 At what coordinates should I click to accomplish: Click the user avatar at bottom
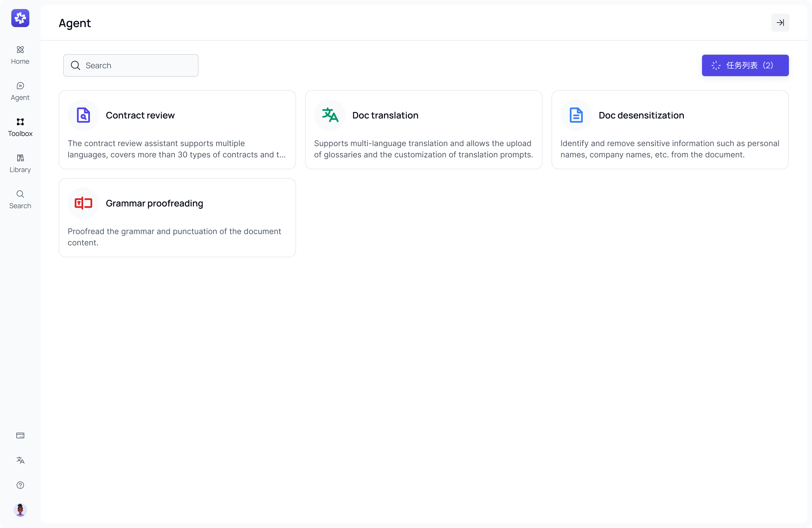point(20,510)
